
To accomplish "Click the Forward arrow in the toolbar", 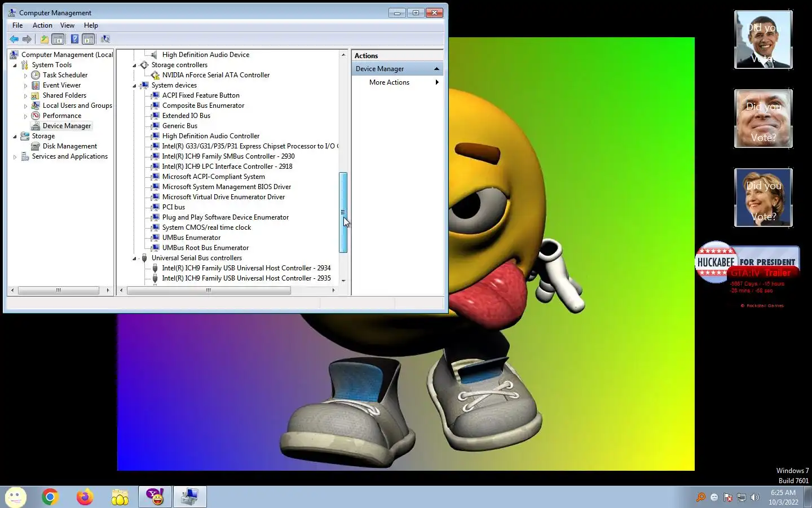I will coord(27,39).
